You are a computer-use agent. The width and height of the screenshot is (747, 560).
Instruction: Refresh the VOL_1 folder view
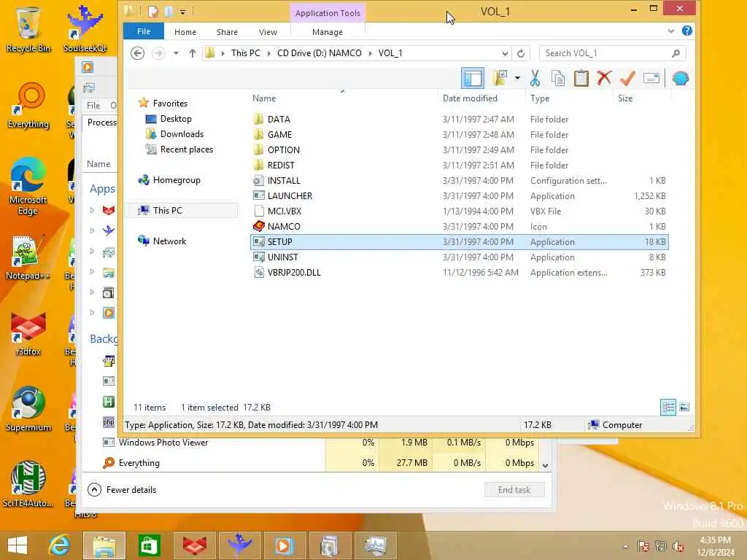521,53
